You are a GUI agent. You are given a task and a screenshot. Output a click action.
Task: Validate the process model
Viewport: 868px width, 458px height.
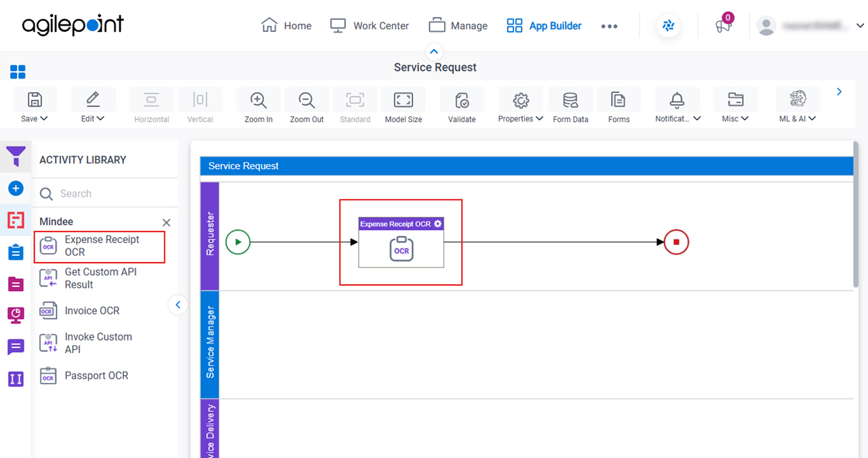(x=462, y=106)
